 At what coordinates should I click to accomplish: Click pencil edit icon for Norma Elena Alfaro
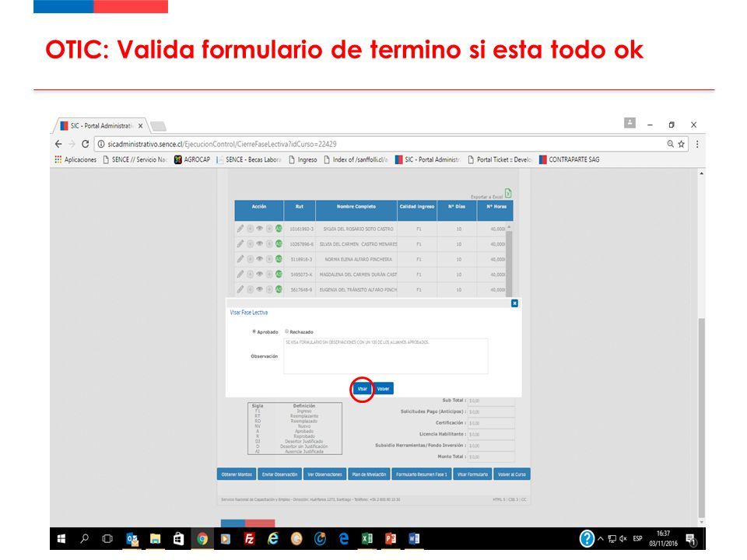[240, 259]
